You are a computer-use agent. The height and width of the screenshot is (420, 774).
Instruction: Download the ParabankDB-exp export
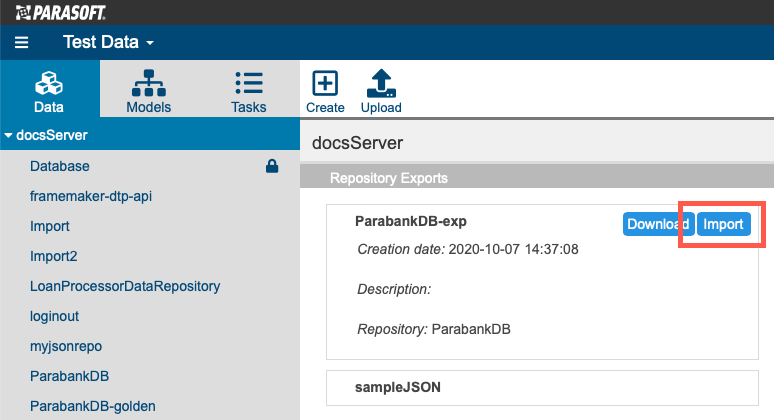pyautogui.click(x=658, y=224)
